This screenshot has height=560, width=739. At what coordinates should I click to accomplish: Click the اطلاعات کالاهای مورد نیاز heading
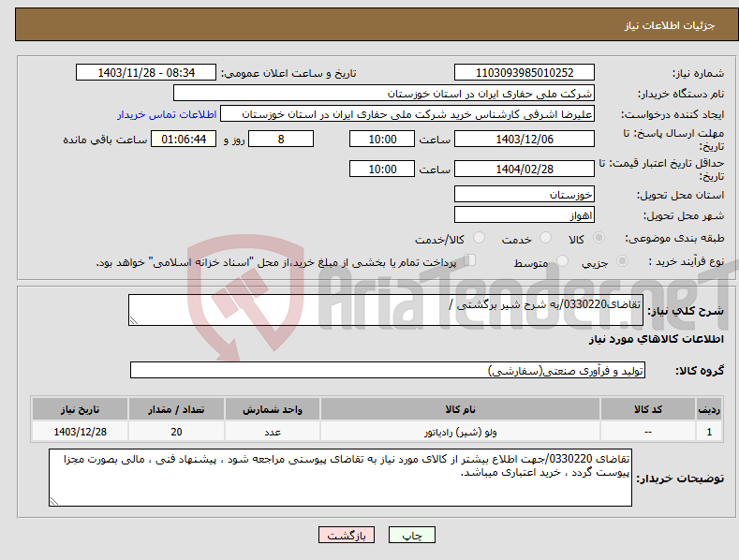click(x=656, y=339)
